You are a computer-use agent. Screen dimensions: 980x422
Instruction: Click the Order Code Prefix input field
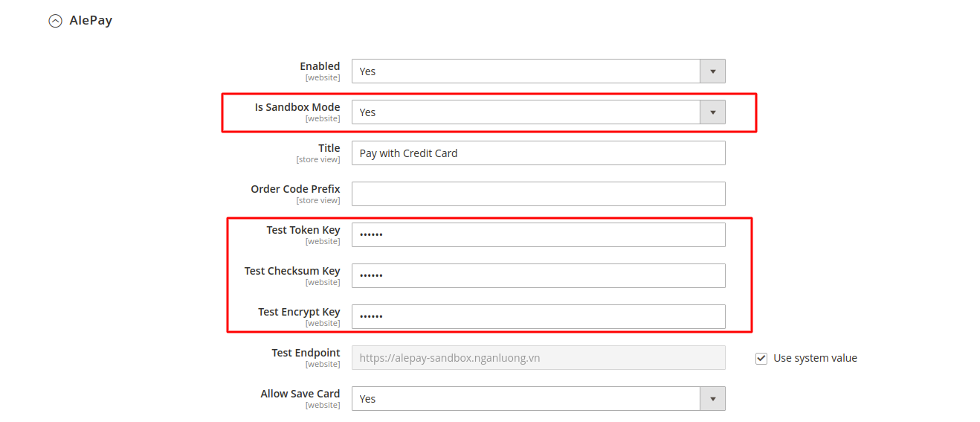pyautogui.click(x=538, y=194)
